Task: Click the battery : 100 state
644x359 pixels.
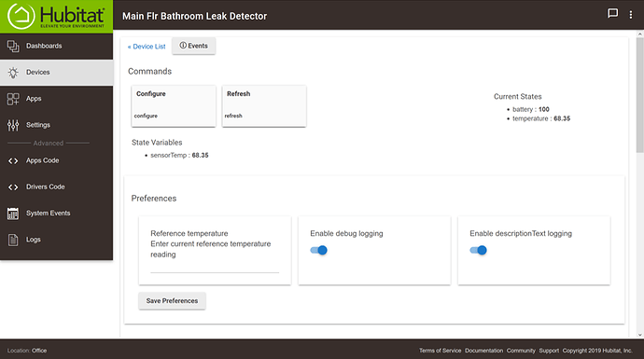Action: tap(531, 109)
